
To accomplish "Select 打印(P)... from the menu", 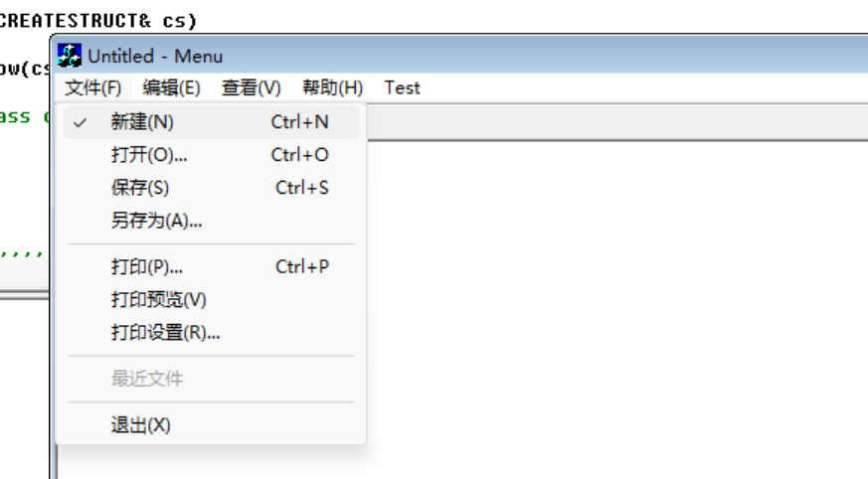I will pos(211,266).
